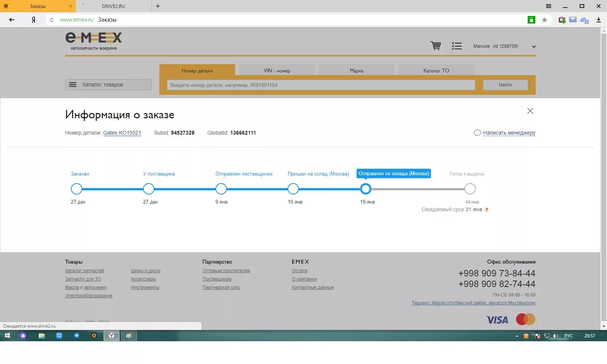
Task: Open the Paint taskbar button
Action: tap(129, 336)
